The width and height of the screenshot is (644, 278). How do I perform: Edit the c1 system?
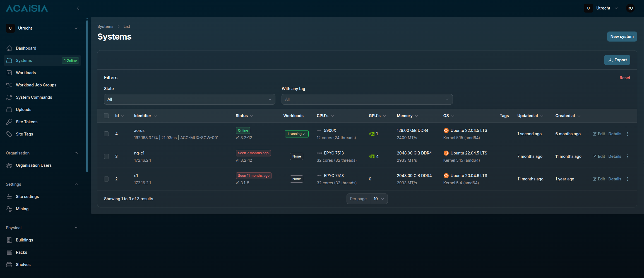(x=599, y=179)
